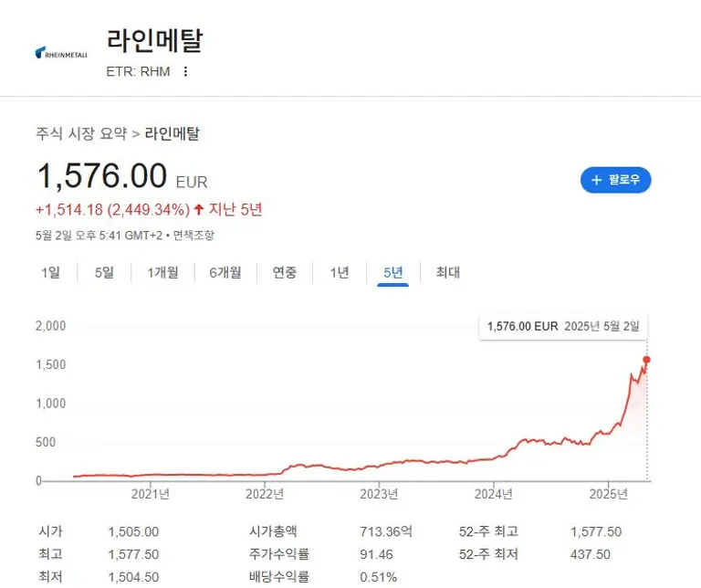This screenshot has height=588, width=701.
Task: Open the three-dot more options menu
Action: coord(186,72)
